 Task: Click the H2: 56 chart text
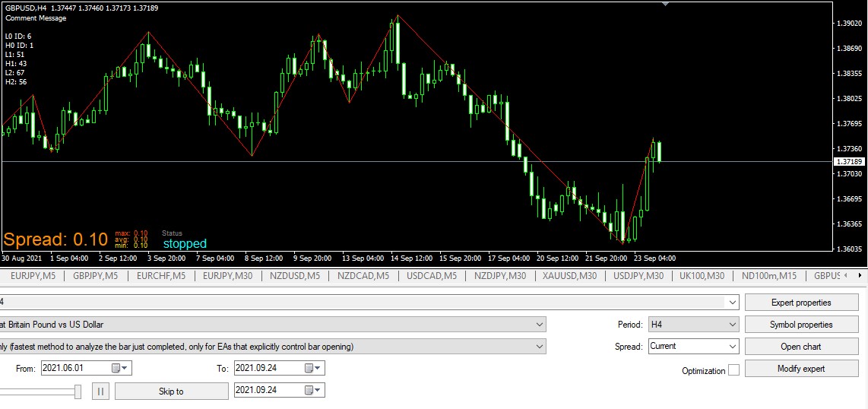click(x=16, y=82)
